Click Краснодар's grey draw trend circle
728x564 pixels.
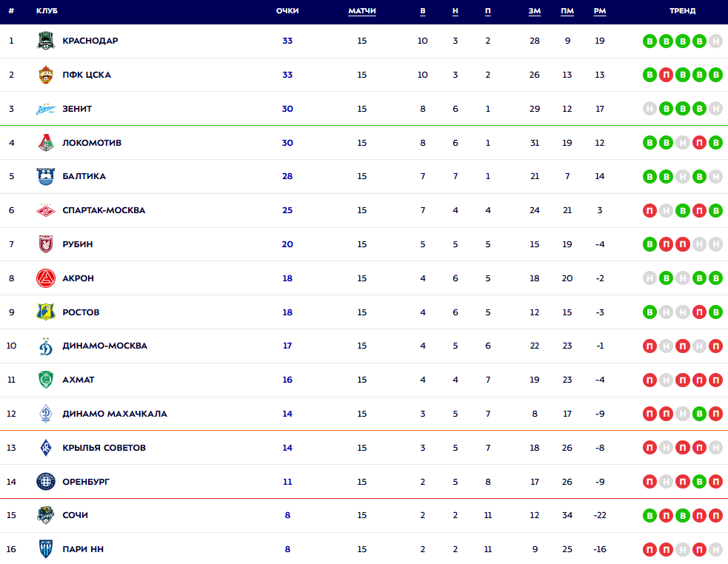(715, 41)
